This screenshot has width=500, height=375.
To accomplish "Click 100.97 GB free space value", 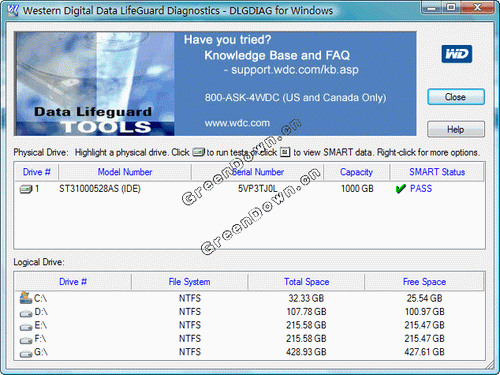I will 424,312.
